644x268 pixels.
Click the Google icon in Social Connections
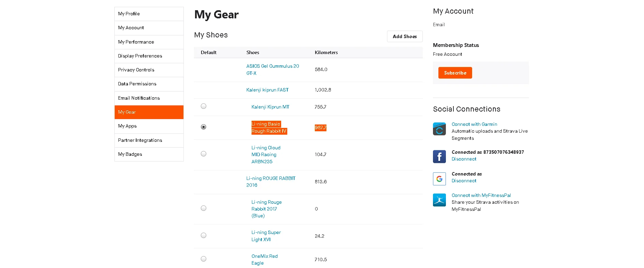point(439,179)
